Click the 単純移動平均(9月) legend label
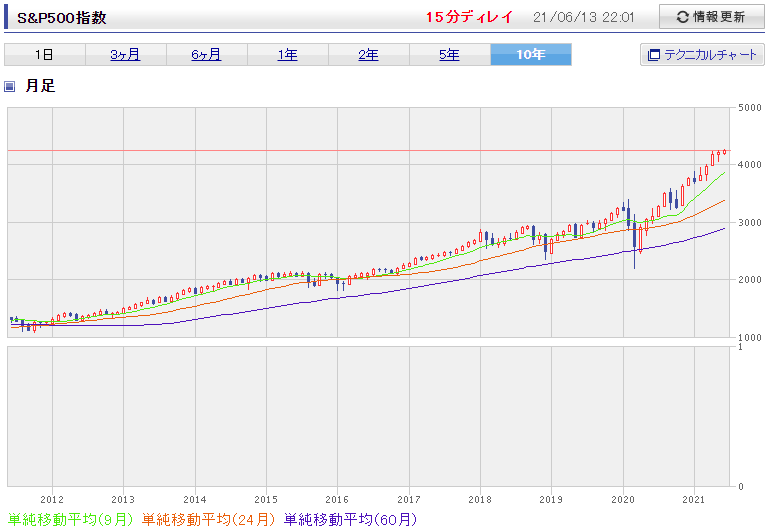This screenshot has width=771, height=531. tap(70, 519)
